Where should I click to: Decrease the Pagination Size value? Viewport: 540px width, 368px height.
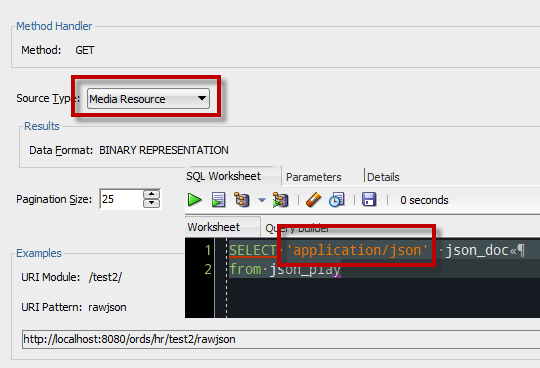tap(151, 203)
